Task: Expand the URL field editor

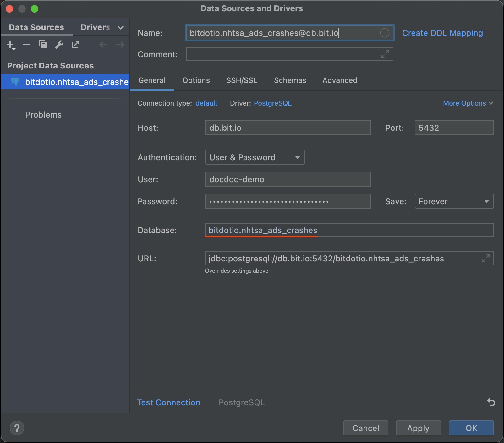Action: pyautogui.click(x=486, y=258)
